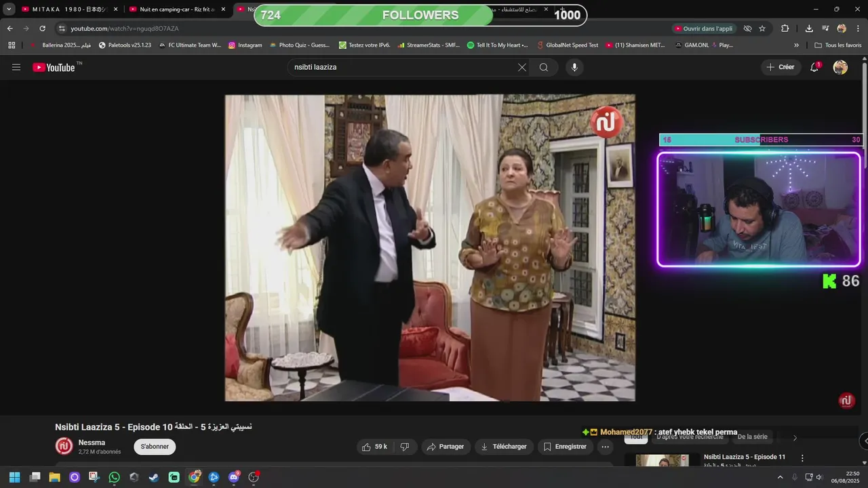Close the MITAKA 1980 tab
Viewport: 868px width, 488px height.
point(116,9)
